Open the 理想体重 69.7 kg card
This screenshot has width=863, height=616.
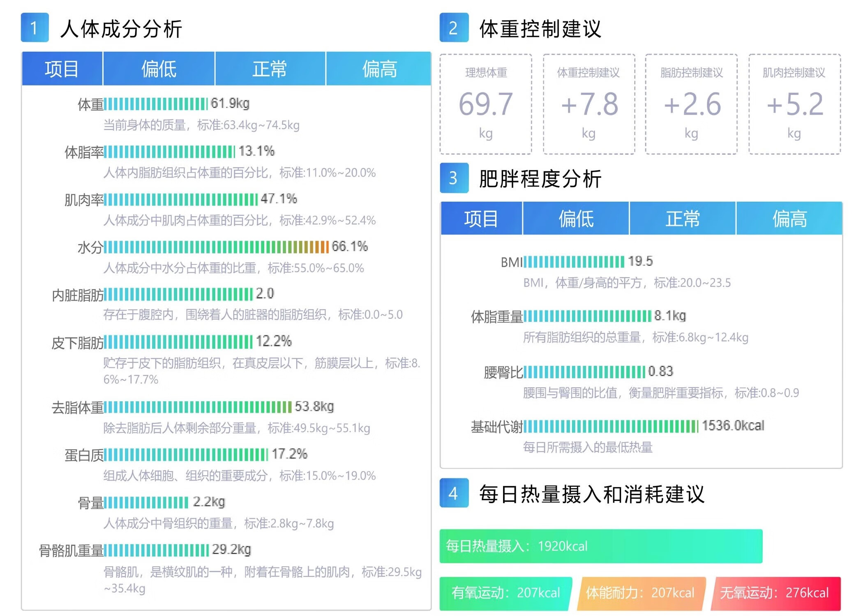486,104
